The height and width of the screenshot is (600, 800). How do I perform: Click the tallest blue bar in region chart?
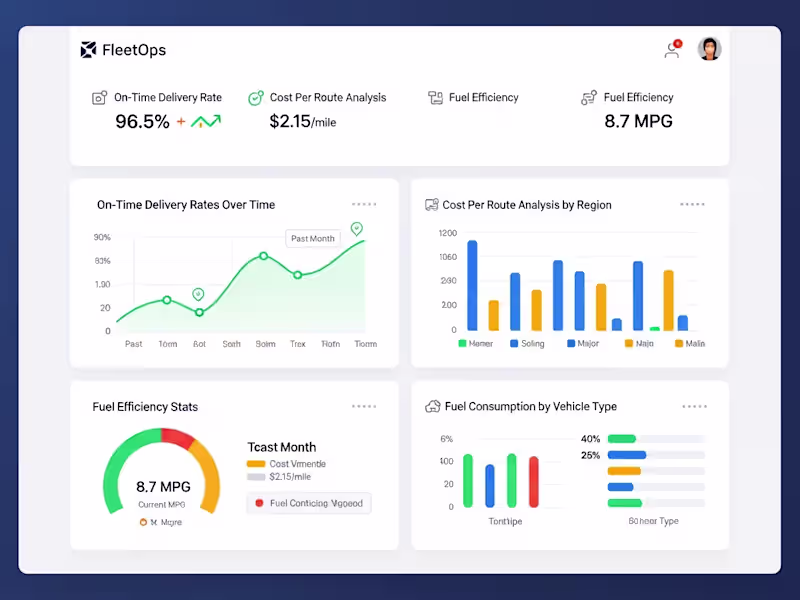(x=472, y=285)
